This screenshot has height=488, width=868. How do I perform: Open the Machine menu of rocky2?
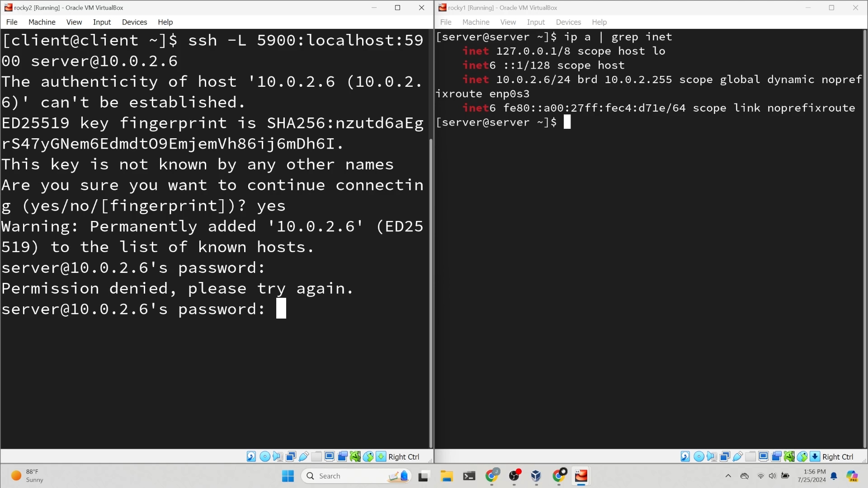42,22
